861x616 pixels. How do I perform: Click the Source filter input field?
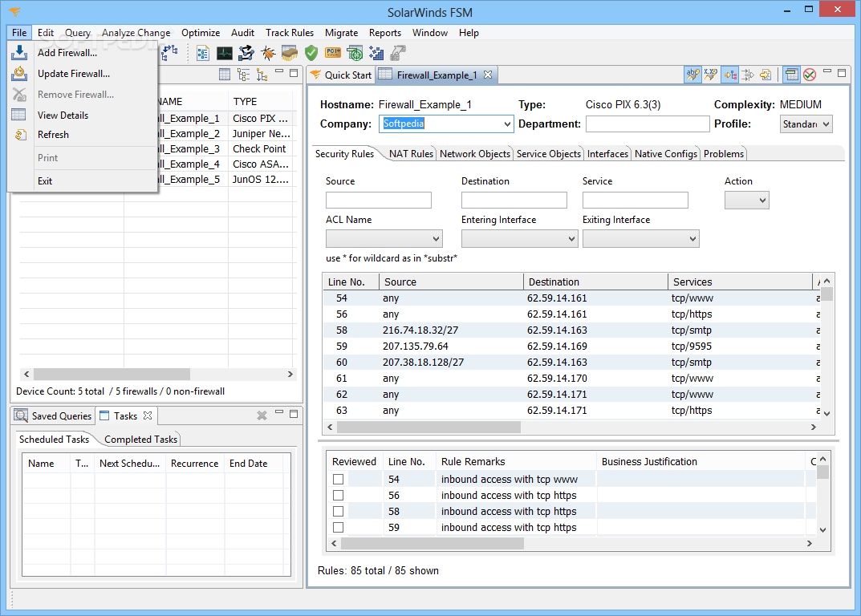click(x=378, y=201)
